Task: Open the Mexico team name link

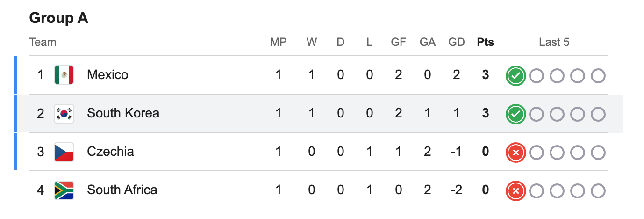Action: [x=107, y=75]
